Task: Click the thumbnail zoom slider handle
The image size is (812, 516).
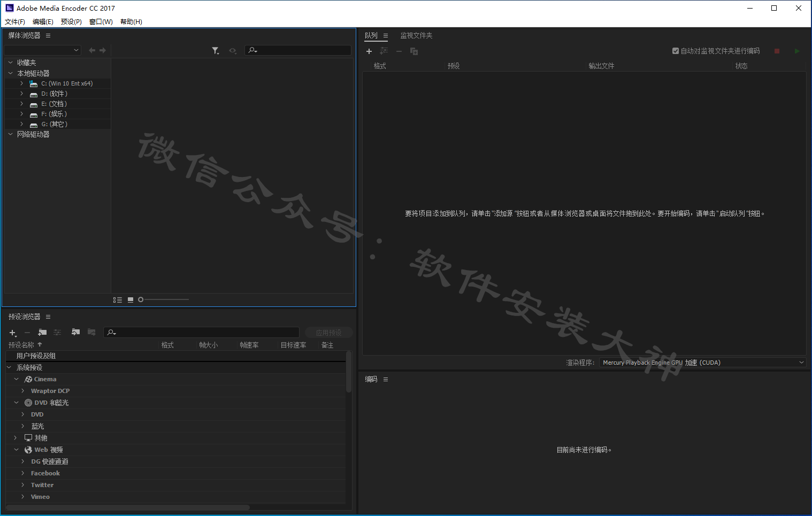Action: (141, 299)
